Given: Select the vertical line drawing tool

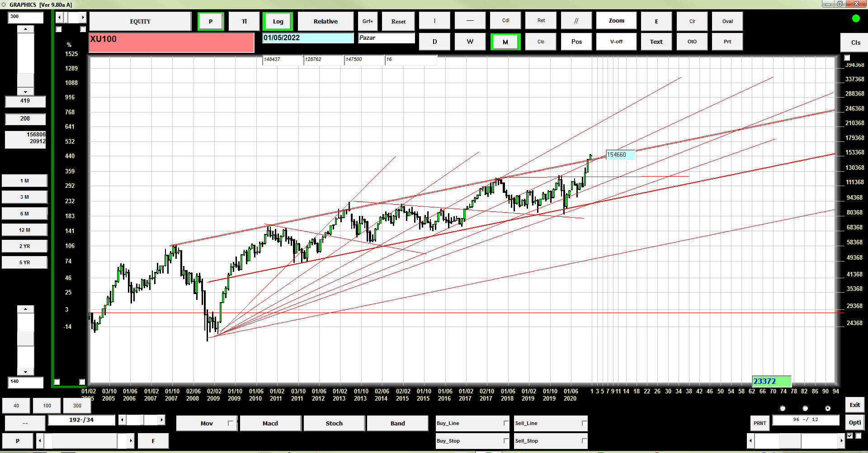Looking at the screenshot, I should pos(434,21).
